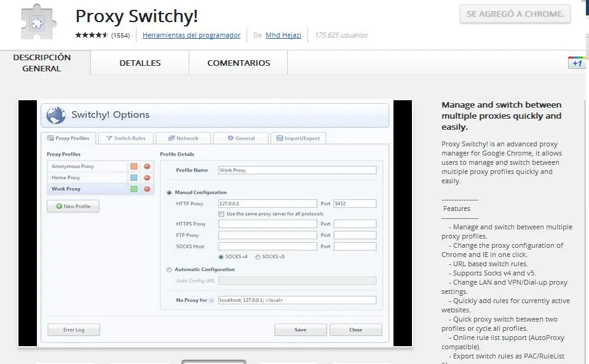Delete the Home Proxy profile via red icon
This screenshot has height=364, width=589.
click(x=147, y=178)
